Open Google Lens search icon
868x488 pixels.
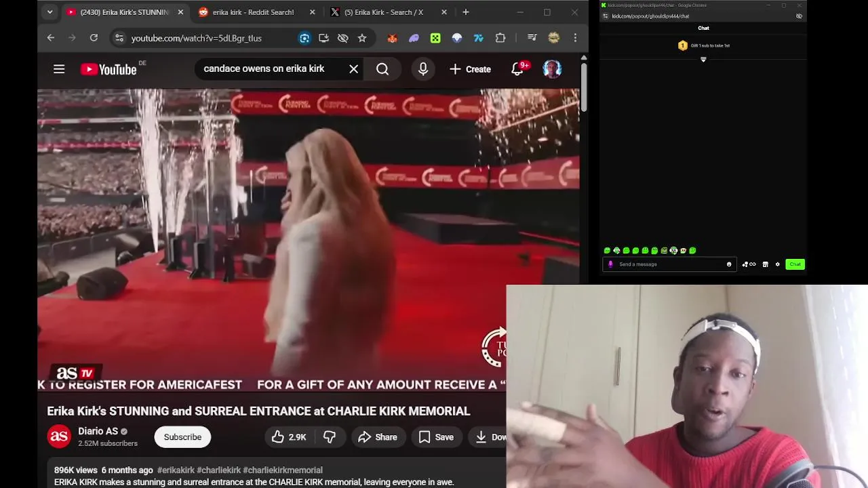304,38
